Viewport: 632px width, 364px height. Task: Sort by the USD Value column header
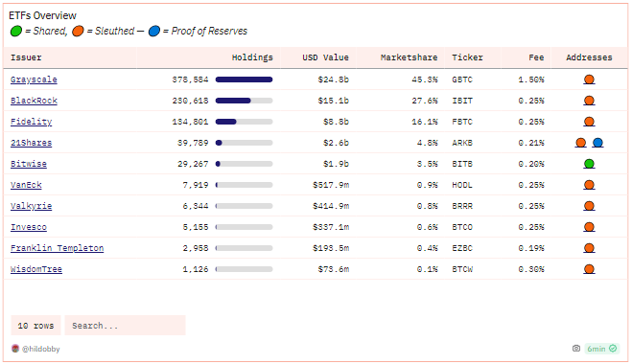[x=326, y=57]
